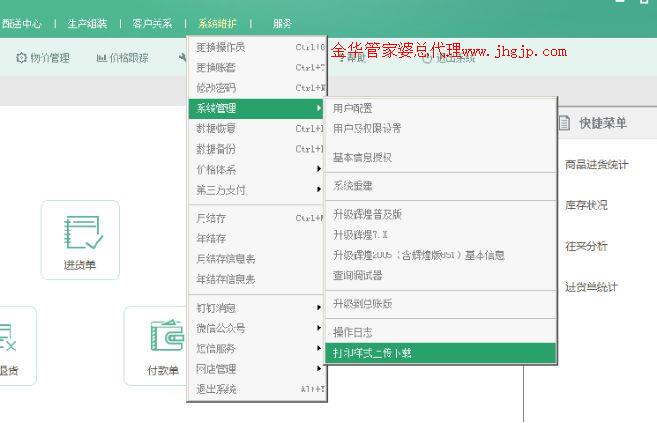
Task: Click the 快捷菜单 panel header
Action: pyautogui.click(x=603, y=123)
